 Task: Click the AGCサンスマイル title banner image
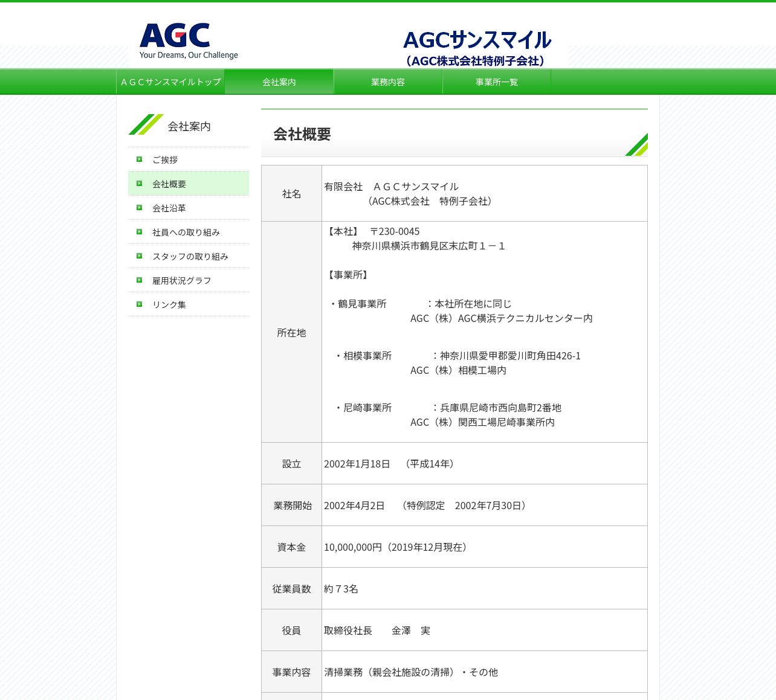(x=477, y=48)
